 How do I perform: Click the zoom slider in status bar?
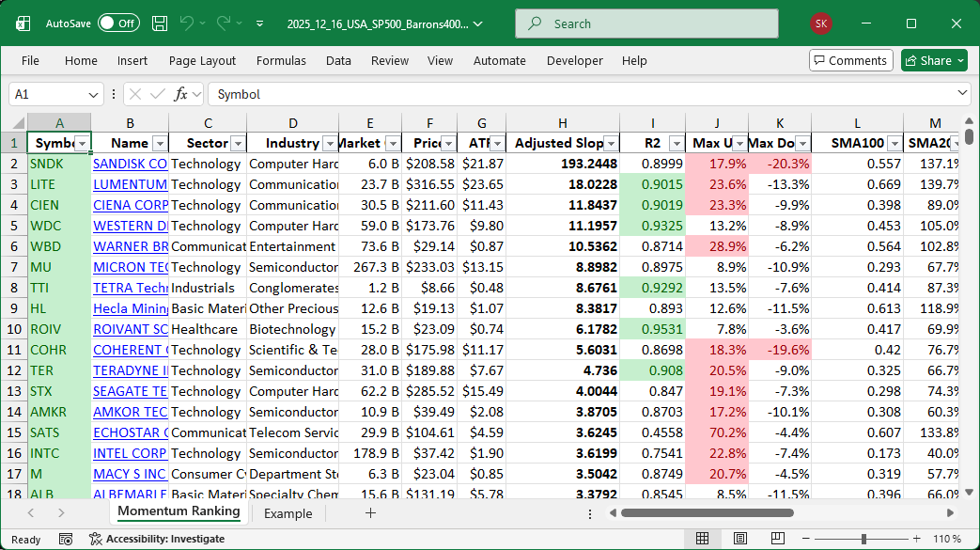point(864,539)
